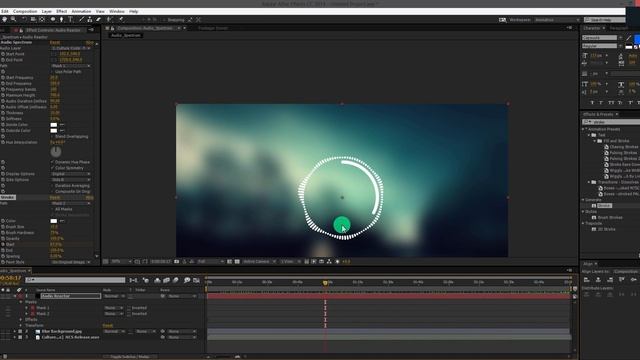This screenshot has height=360, width=640.
Task: Click Toggle Switches / Modes button
Action: pos(130,357)
